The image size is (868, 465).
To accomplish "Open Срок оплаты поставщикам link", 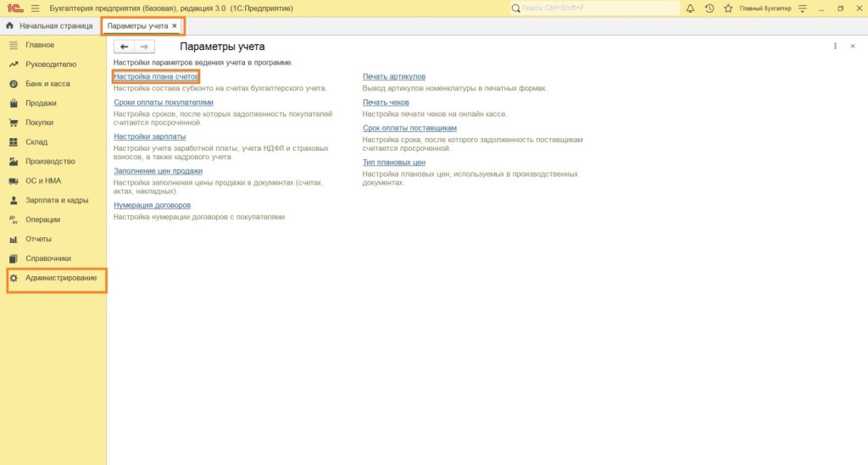I will tap(409, 128).
